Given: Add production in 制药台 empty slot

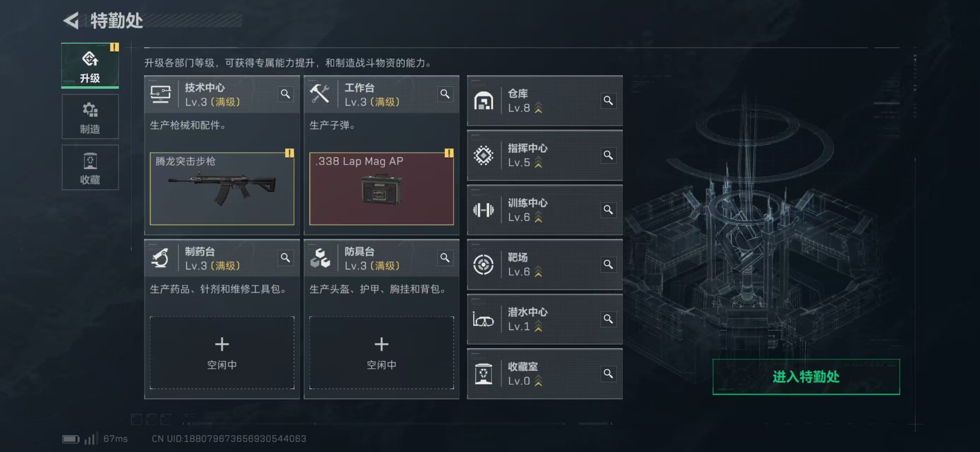Looking at the screenshot, I should [x=222, y=352].
